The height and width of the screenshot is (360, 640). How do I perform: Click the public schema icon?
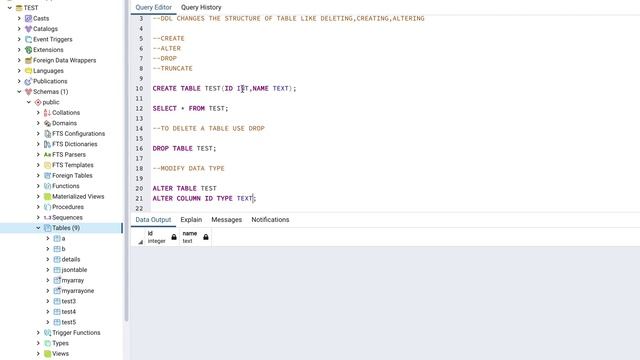tap(38, 102)
